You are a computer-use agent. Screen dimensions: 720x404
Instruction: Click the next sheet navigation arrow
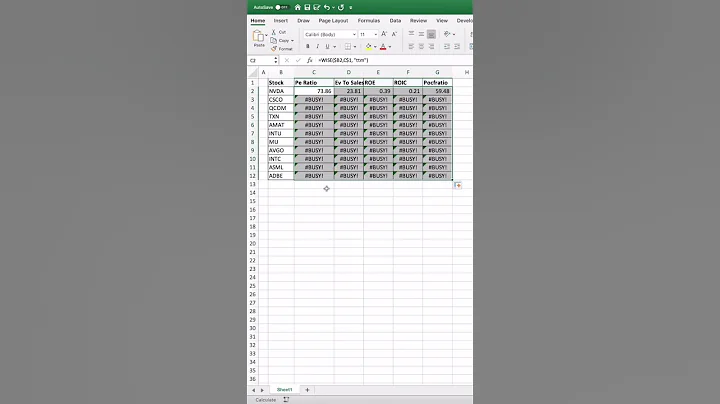262,390
